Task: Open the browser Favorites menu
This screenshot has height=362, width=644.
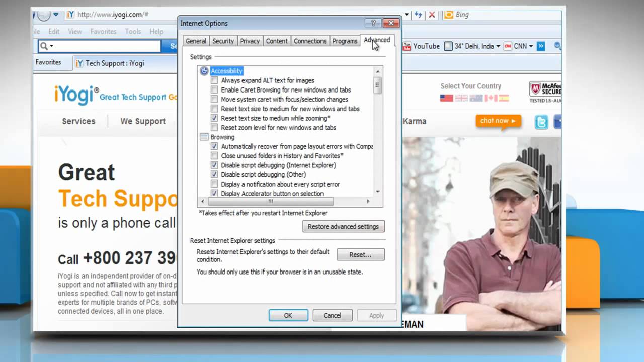Action: 103,31
